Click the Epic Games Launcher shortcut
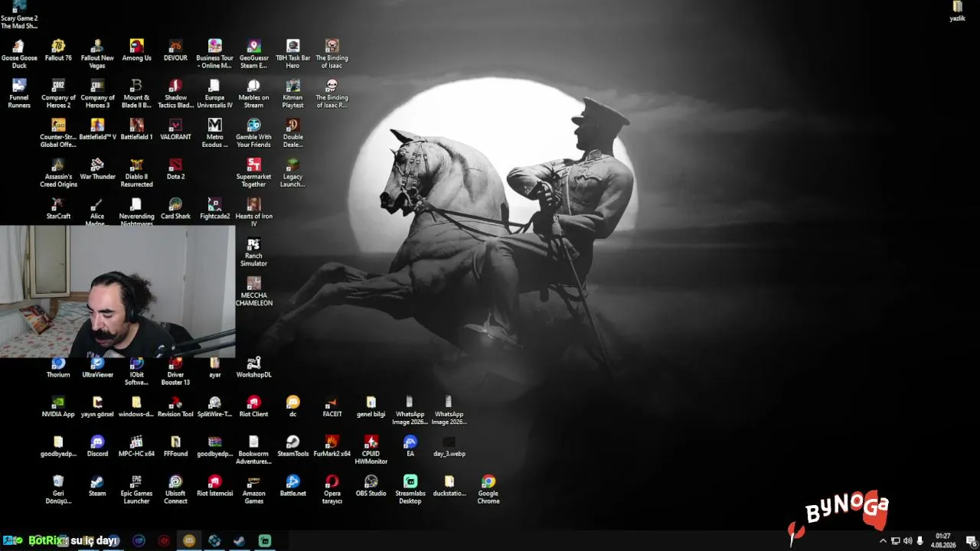 136,491
